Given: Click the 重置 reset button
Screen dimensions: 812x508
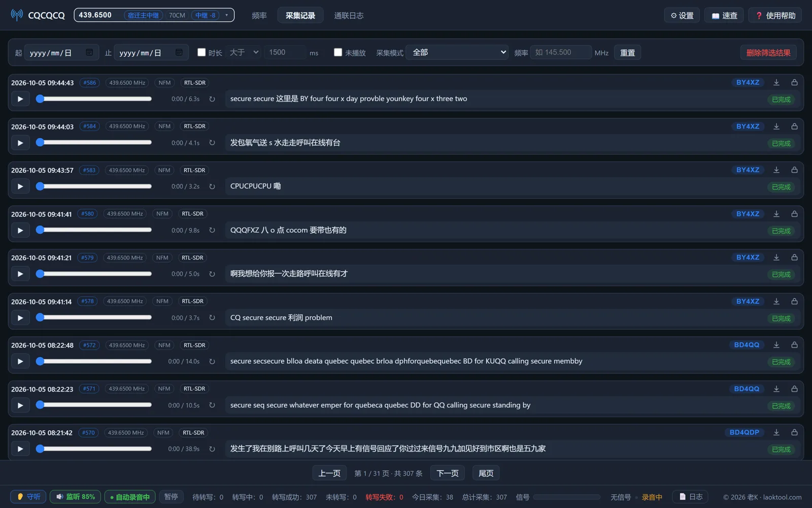Looking at the screenshot, I should coord(627,53).
